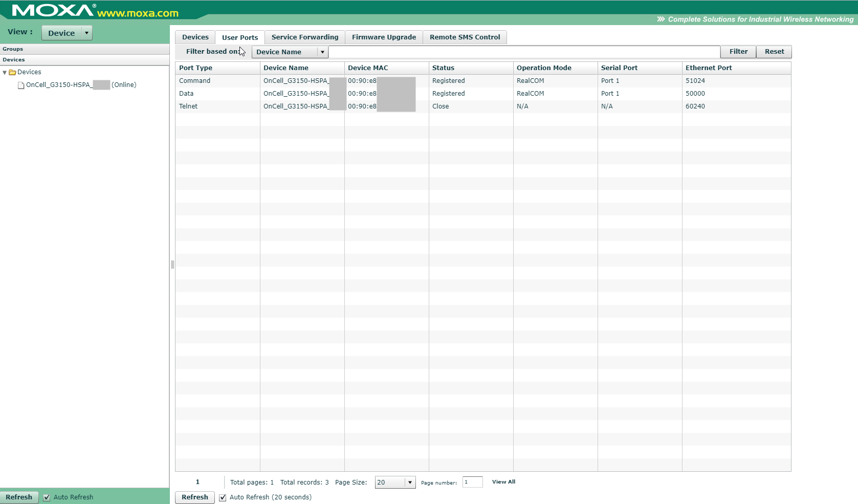Open the Remote SMS Control tab

pos(465,37)
